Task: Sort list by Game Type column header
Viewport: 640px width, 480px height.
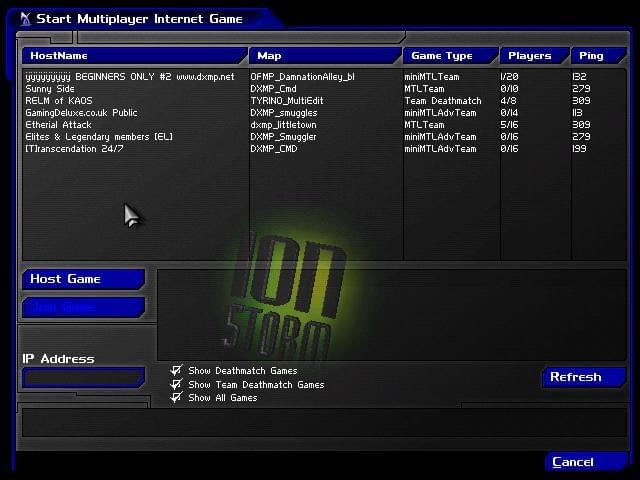Action: [451, 56]
